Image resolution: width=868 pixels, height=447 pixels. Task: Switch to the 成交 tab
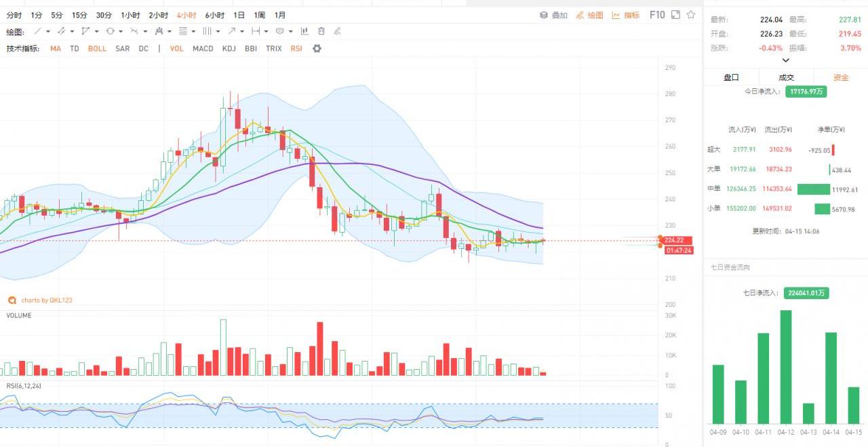[786, 77]
